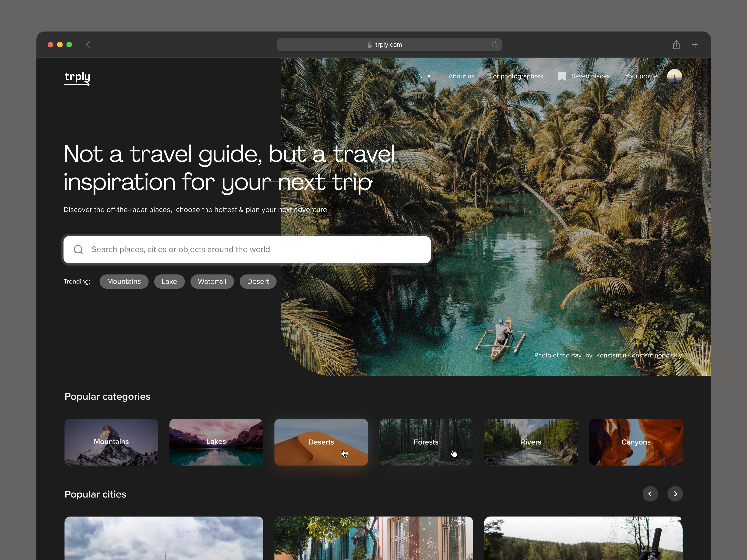
Task: Click inside the search places input field
Action: pyautogui.click(x=236, y=249)
